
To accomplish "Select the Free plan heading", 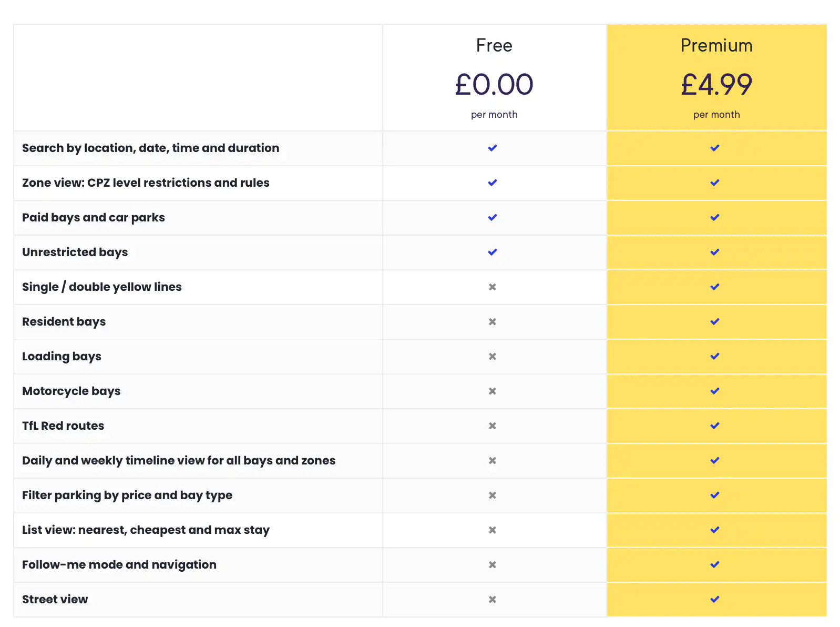I will pyautogui.click(x=494, y=46).
